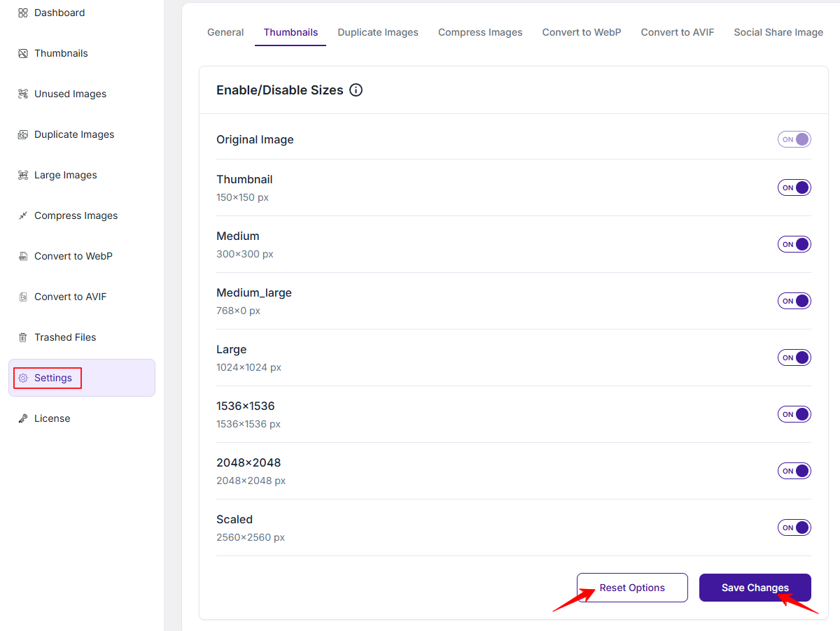
Task: Select the Duplicate Images sidebar icon
Action: [23, 134]
